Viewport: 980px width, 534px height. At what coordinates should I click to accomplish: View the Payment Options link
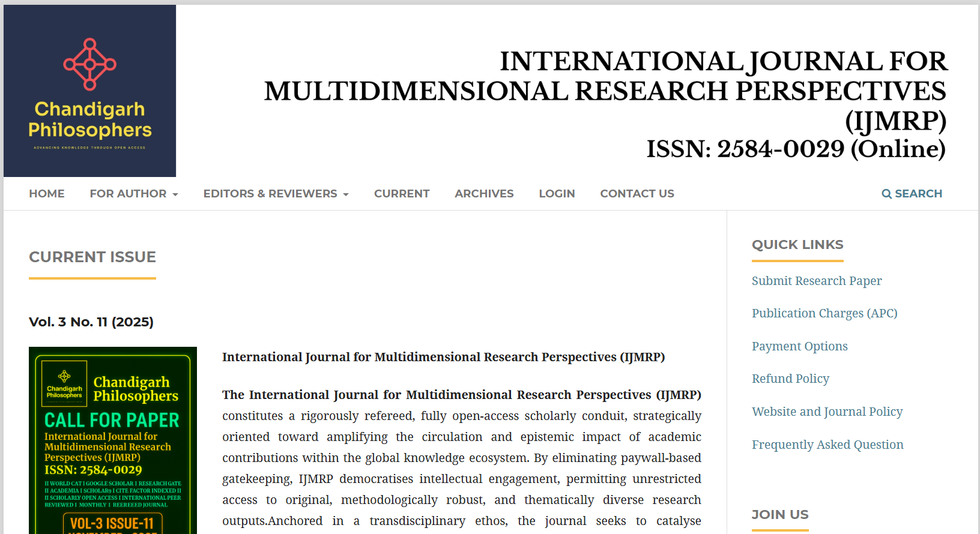800,346
